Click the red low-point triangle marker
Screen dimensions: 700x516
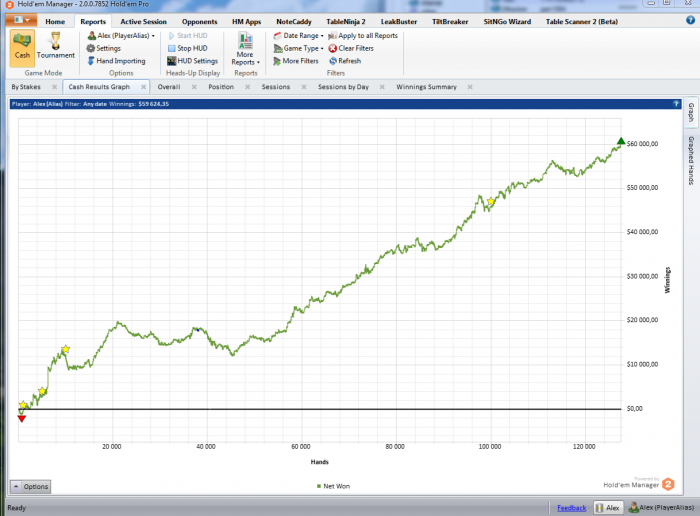click(x=21, y=419)
